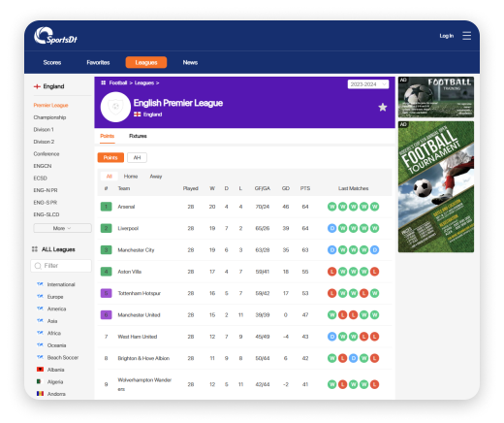This screenshot has width=504, height=423.
Task: Select Beach Soccer in league list
Action: click(x=63, y=357)
